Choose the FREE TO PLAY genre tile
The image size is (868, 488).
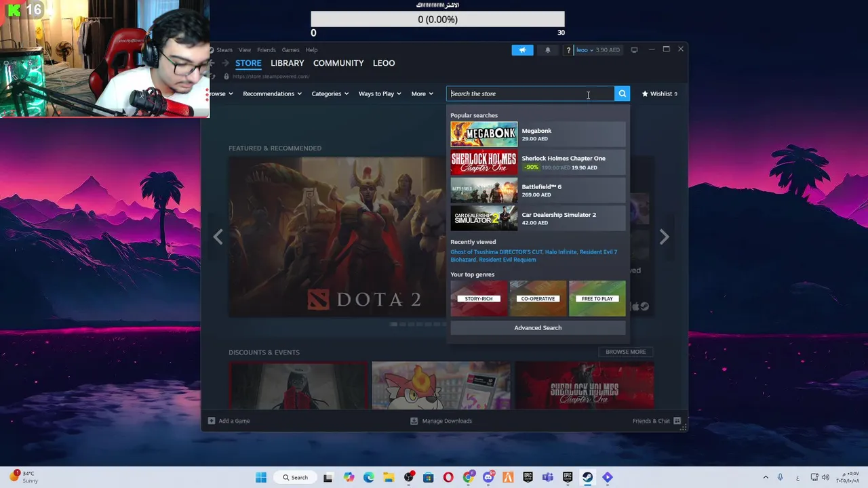coord(597,298)
